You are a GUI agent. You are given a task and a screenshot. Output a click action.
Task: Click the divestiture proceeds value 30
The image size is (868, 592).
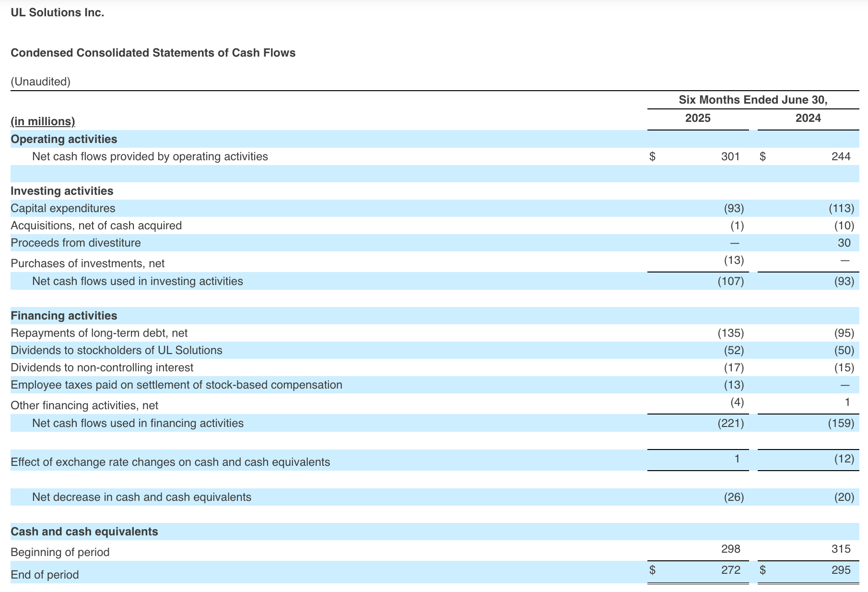pos(844,243)
